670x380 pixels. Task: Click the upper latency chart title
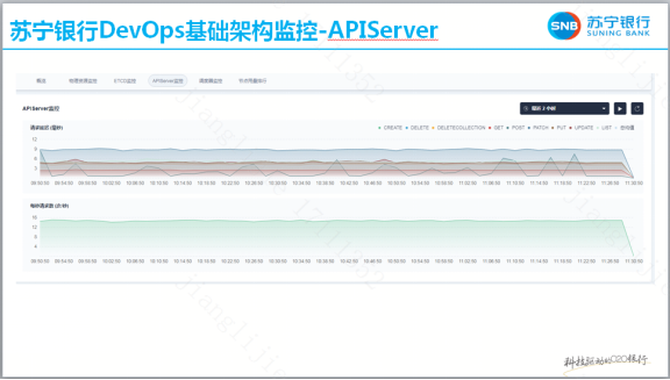tap(47, 128)
